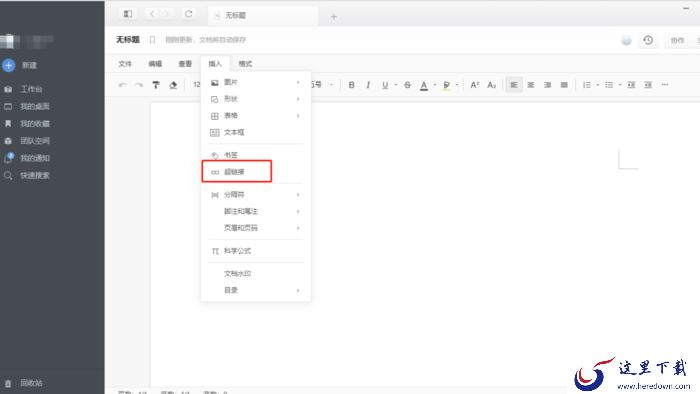Image resolution: width=700 pixels, height=394 pixels.
Task: Click the 协作 collaborate button
Action: [677, 40]
